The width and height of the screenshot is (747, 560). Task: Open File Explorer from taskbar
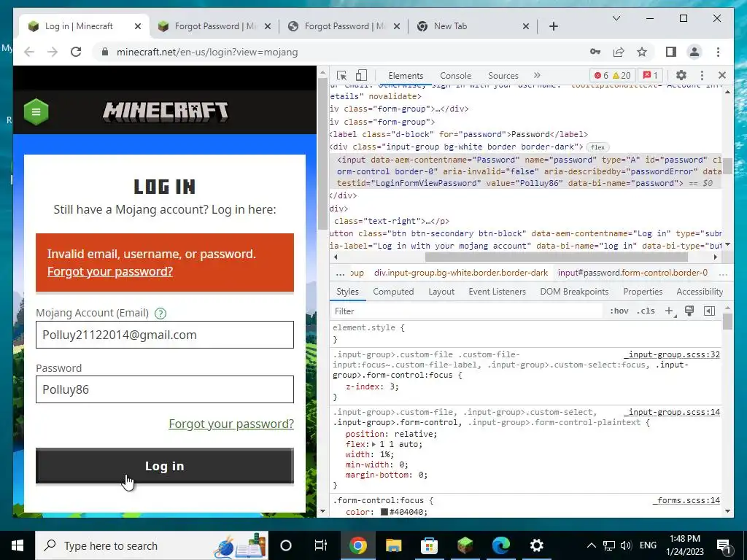[393, 545]
